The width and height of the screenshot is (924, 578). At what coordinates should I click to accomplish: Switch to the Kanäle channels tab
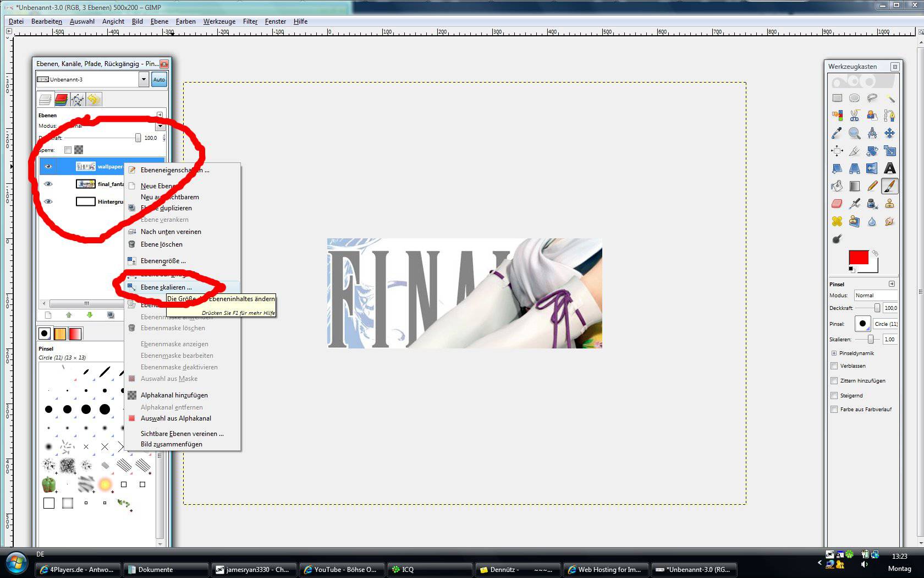[62, 100]
